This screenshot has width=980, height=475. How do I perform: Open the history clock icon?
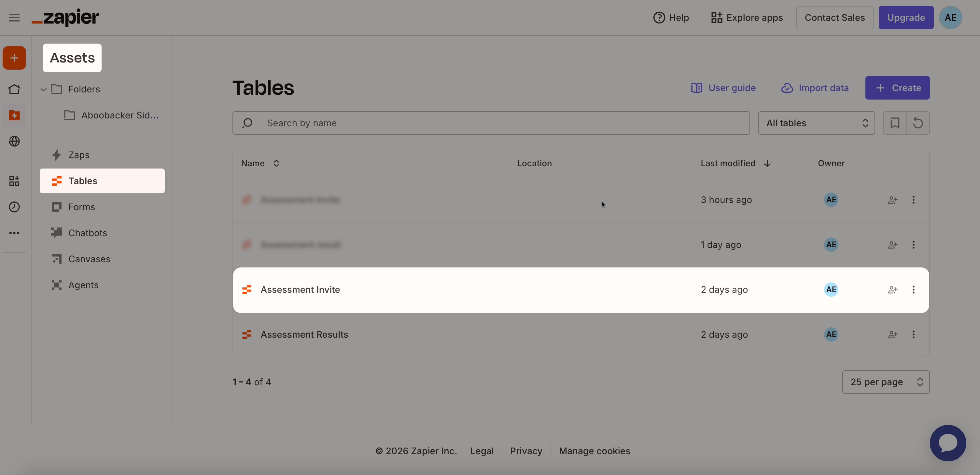[x=14, y=207]
